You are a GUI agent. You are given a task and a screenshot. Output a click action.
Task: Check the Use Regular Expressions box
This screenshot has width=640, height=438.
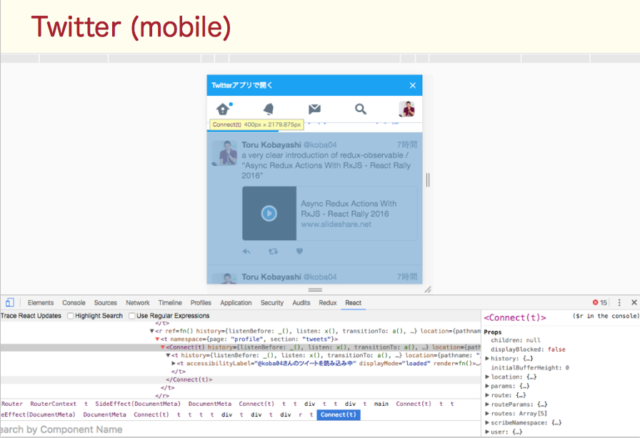click(x=131, y=316)
